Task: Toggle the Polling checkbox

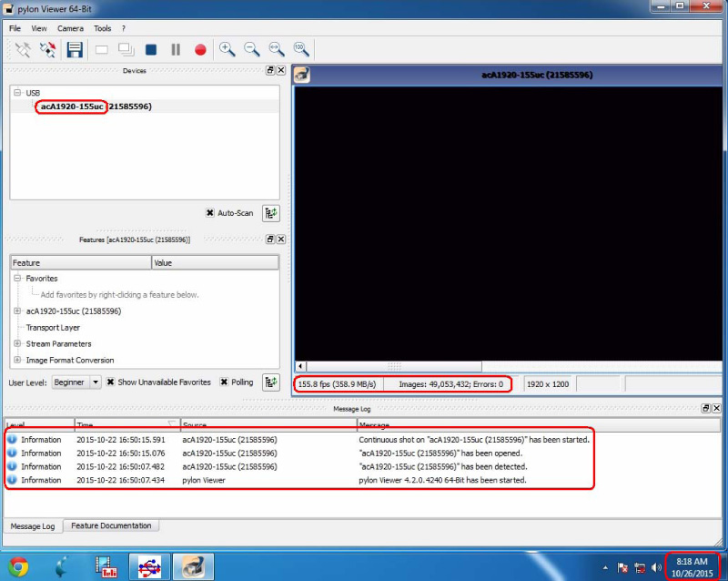Action: point(224,382)
